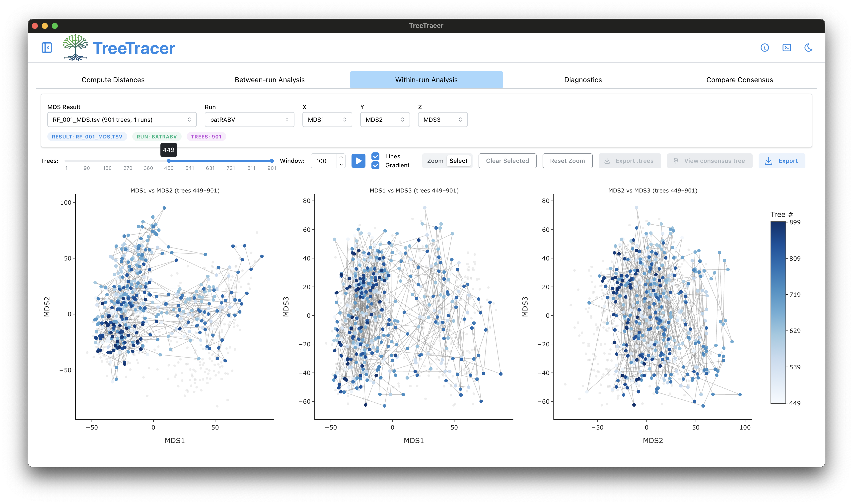Expand the Run batRABV dropdown
Viewport: 853px width, 504px height.
(x=249, y=120)
